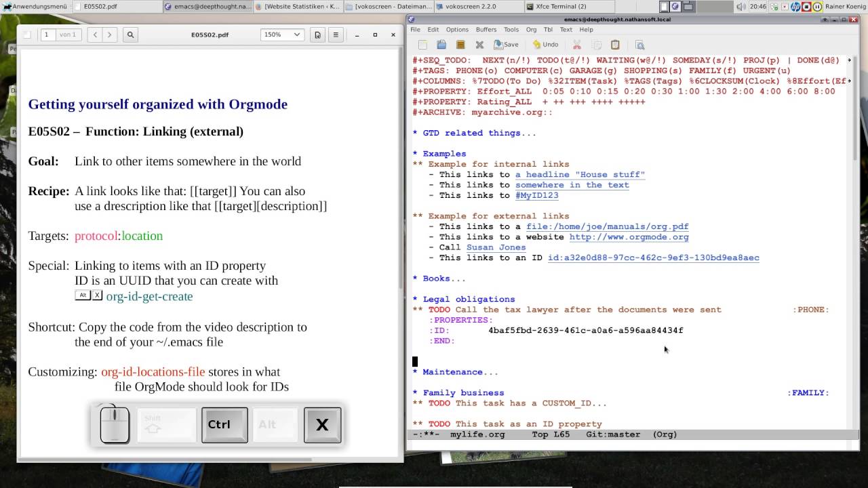Image resolution: width=868 pixels, height=488 pixels.
Task: Expand 'TODO This task has a CUSTOM_ID...' heading
Action: pos(509,403)
